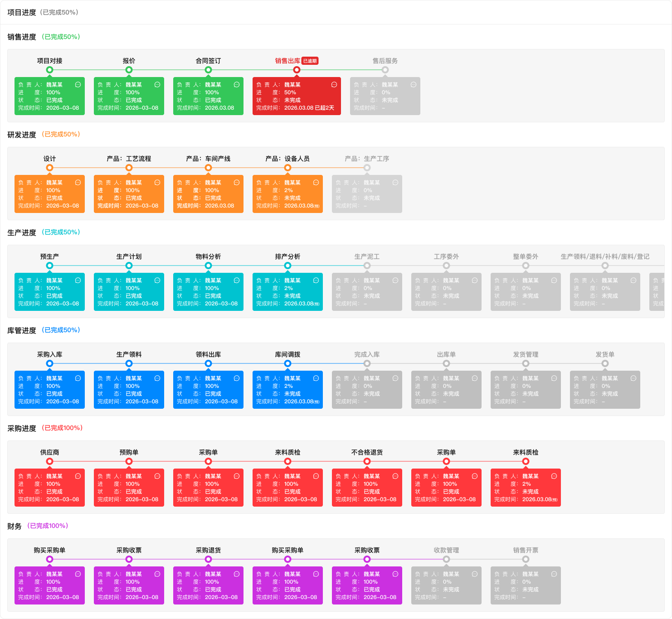Image resolution: width=672 pixels, height=619 pixels.
Task: Click the 生产领料/退料/补料/废料/登记 step label
Action: pos(605,256)
